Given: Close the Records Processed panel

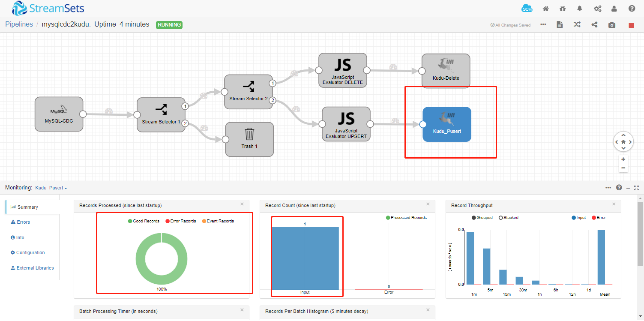Looking at the screenshot, I should pyautogui.click(x=242, y=204).
